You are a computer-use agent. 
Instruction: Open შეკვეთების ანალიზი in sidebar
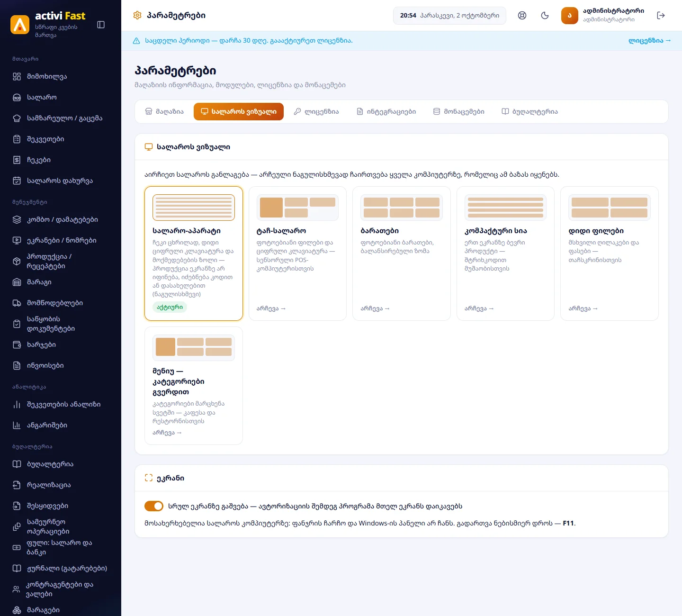(x=61, y=405)
